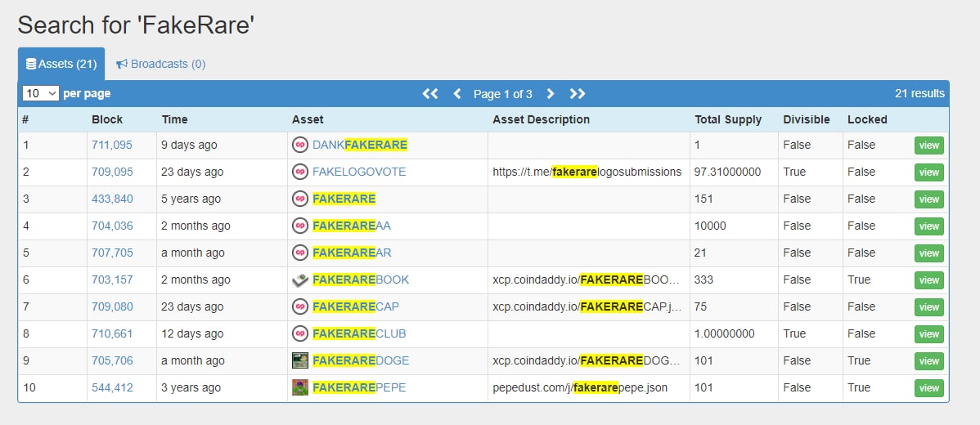Click view button for FAKERAREBOOK row

click(928, 280)
